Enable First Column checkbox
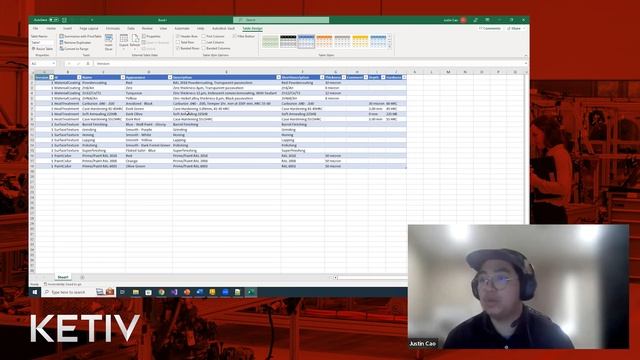The height and width of the screenshot is (360, 640). pos(204,36)
